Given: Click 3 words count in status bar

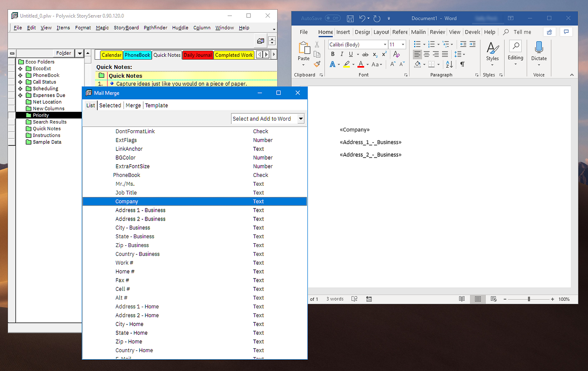Looking at the screenshot, I should click(x=335, y=299).
